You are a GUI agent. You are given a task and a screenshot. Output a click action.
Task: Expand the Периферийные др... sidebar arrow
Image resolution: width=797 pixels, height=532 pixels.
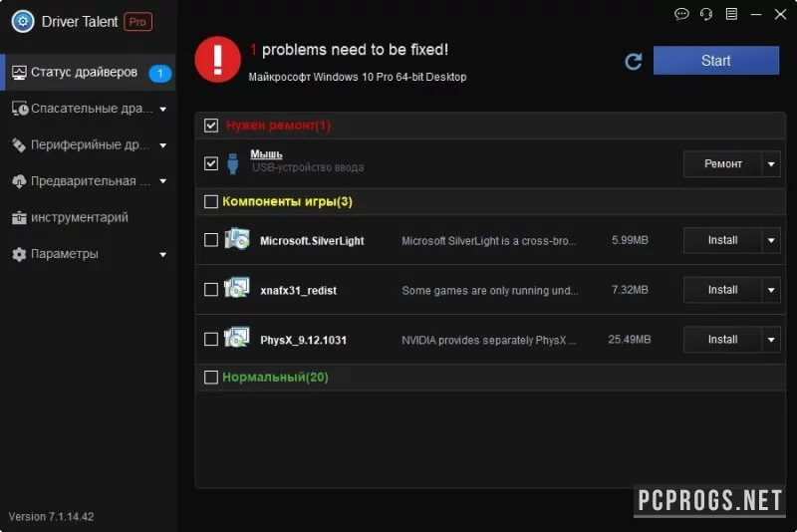(163, 145)
